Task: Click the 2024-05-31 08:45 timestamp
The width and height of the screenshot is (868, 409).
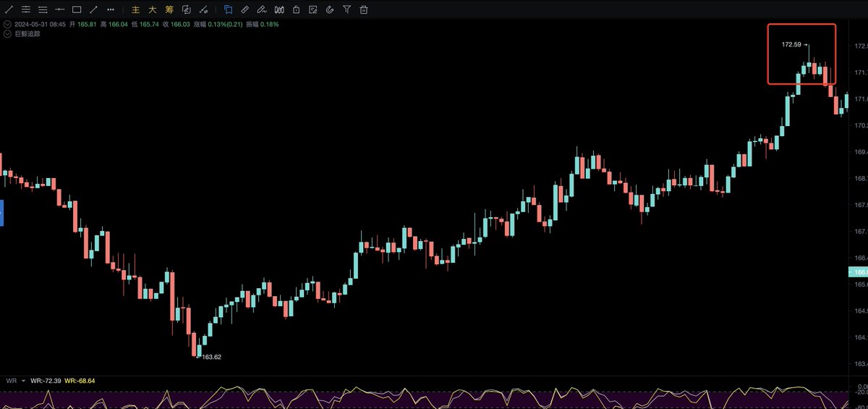Action: 40,24
